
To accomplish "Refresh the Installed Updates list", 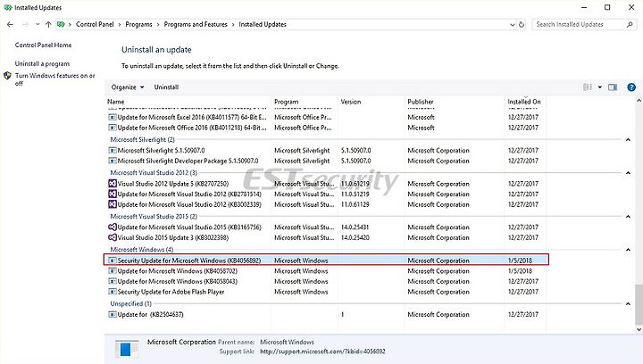I will pyautogui.click(x=522, y=25).
